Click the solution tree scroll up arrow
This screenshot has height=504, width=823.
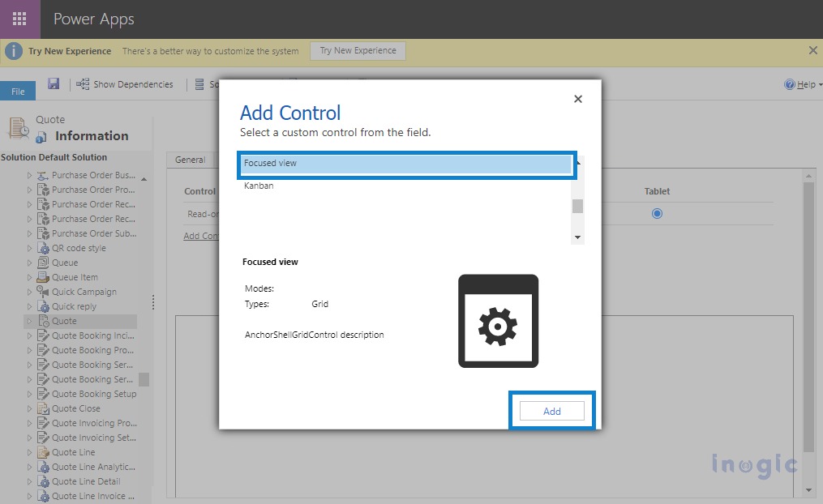(144, 179)
